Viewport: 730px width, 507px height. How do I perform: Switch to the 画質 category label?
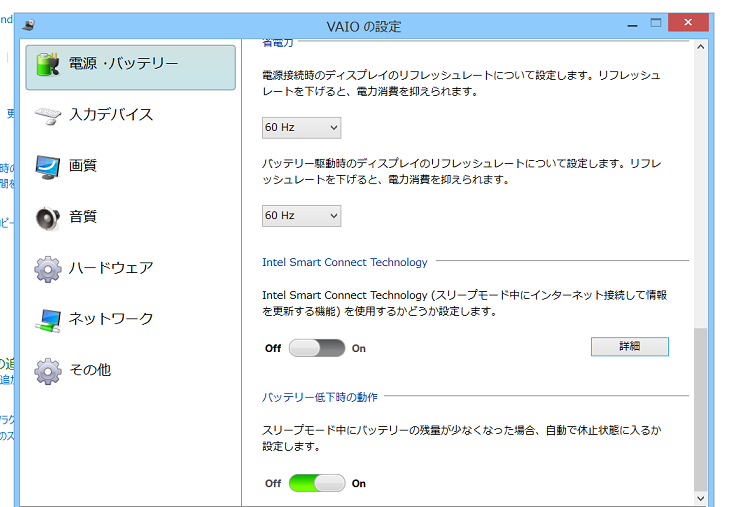click(83, 165)
